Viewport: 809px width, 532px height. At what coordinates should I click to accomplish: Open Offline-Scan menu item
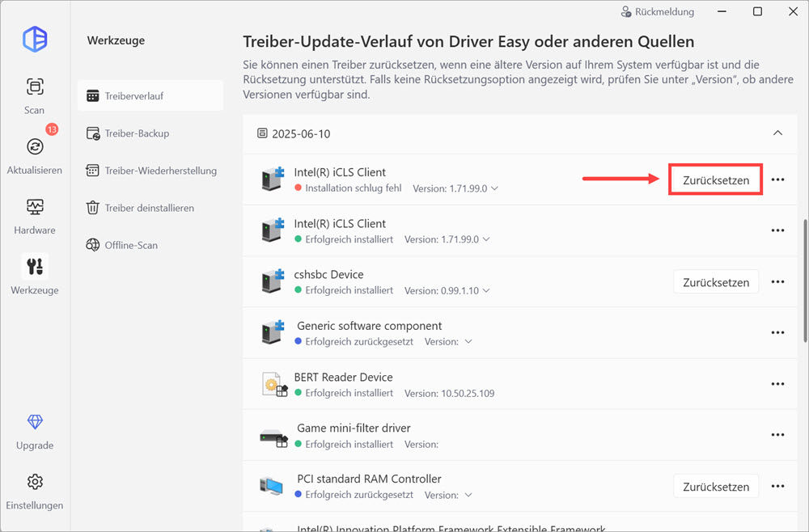tap(150, 245)
